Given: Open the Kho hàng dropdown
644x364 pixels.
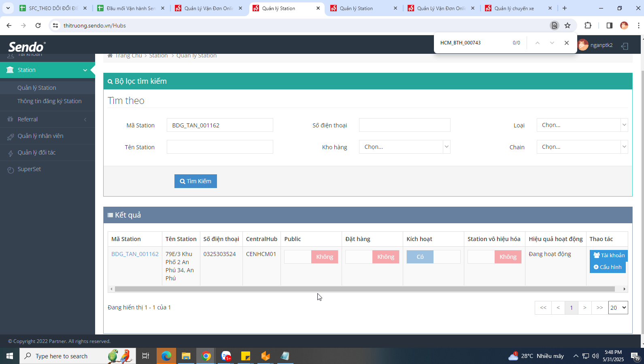Looking at the screenshot, I should pos(405,147).
